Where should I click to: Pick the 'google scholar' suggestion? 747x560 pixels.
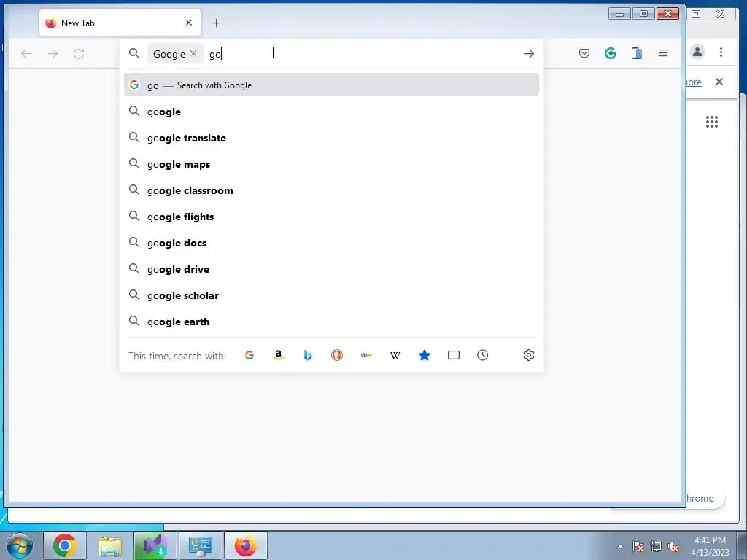point(331,295)
